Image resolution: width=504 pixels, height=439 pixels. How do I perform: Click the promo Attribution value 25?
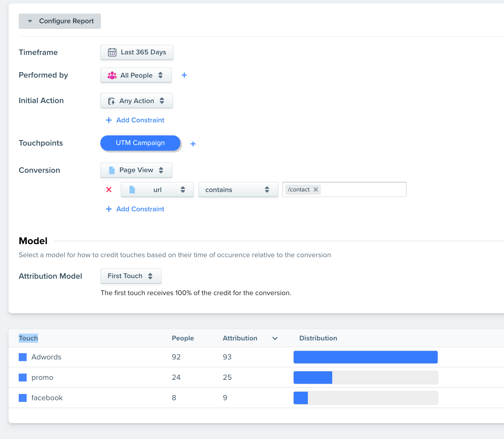click(227, 378)
